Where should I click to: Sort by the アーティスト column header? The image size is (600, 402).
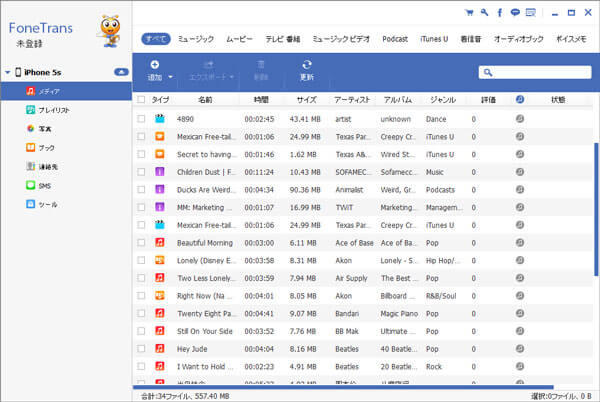pos(352,99)
